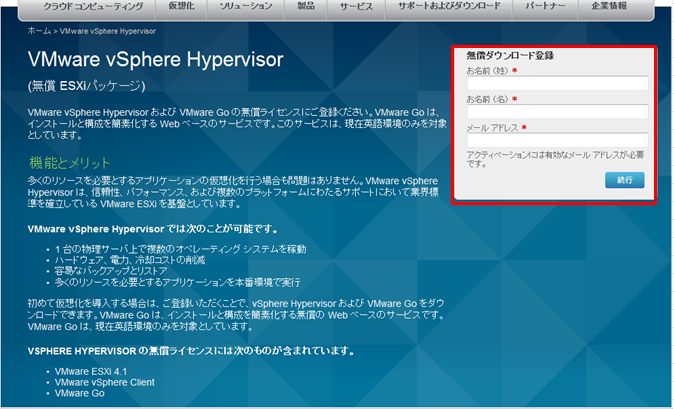674x409 pixels.
Task: Open the クラウド コンピューティング menu
Action: coord(93,6)
